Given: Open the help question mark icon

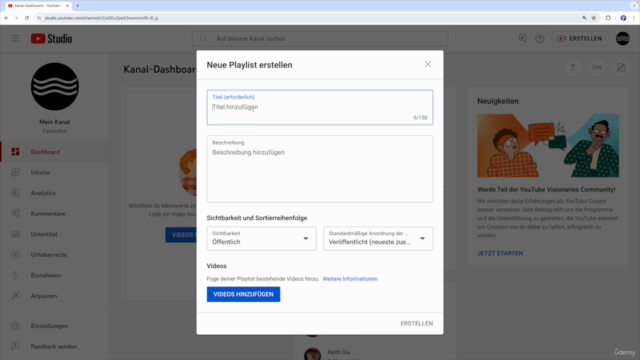Looking at the screenshot, I should 540,38.
